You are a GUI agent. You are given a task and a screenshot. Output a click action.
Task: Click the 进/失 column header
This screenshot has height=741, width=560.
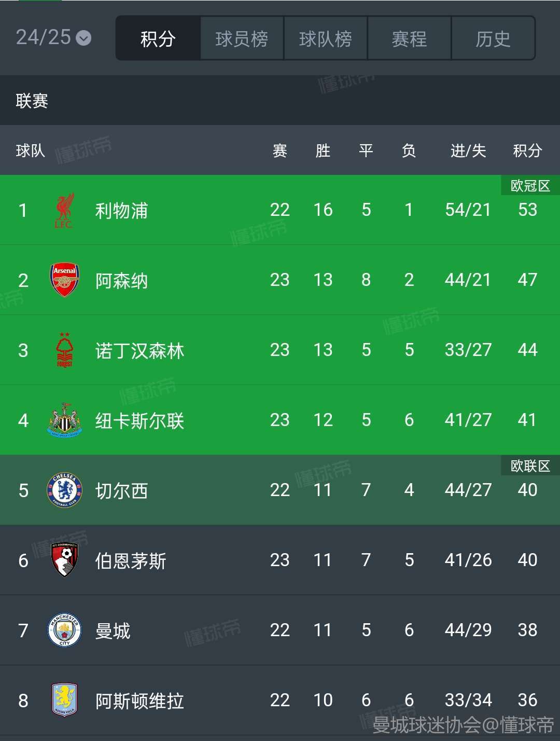[468, 151]
